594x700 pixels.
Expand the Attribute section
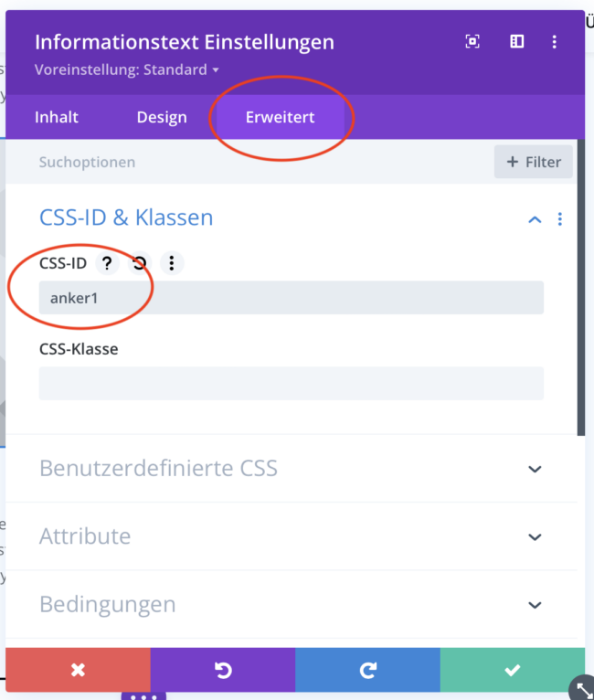(536, 536)
